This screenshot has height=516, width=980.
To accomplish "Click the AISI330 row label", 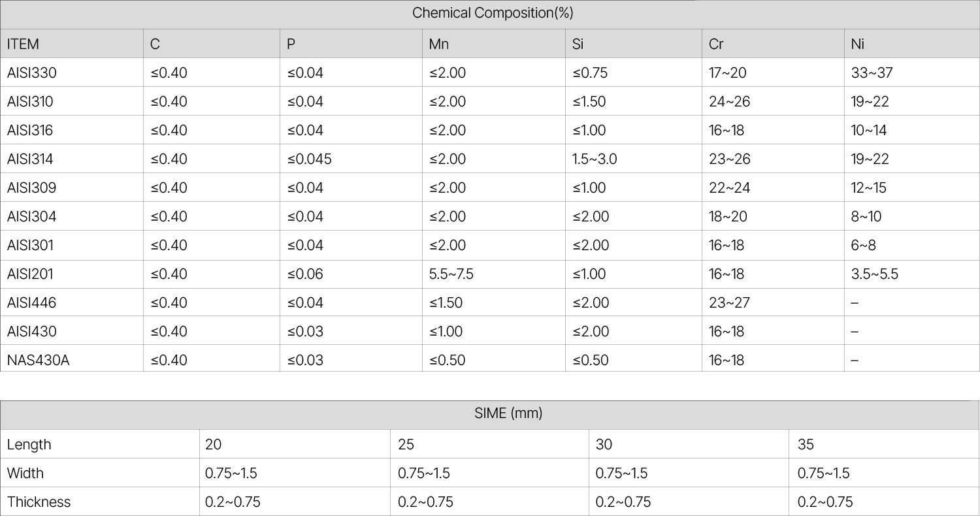I will tap(32, 73).
